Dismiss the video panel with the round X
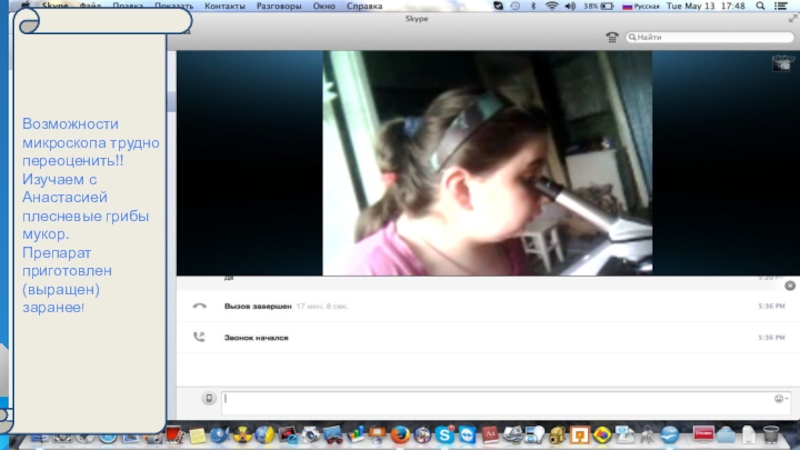 pos(790,286)
